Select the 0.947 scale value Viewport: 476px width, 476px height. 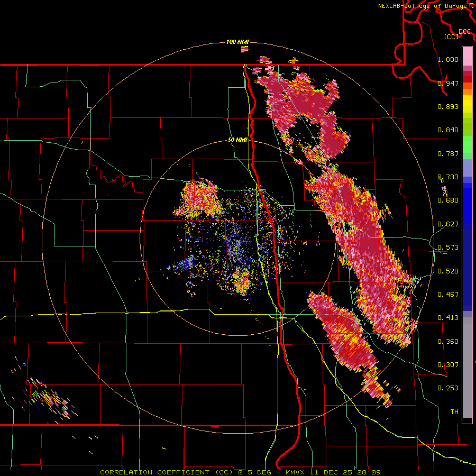tap(448, 83)
